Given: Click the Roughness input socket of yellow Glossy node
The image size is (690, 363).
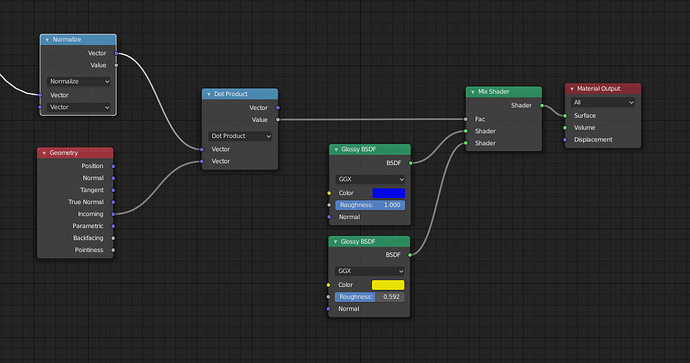Looking at the screenshot, I should (328, 297).
